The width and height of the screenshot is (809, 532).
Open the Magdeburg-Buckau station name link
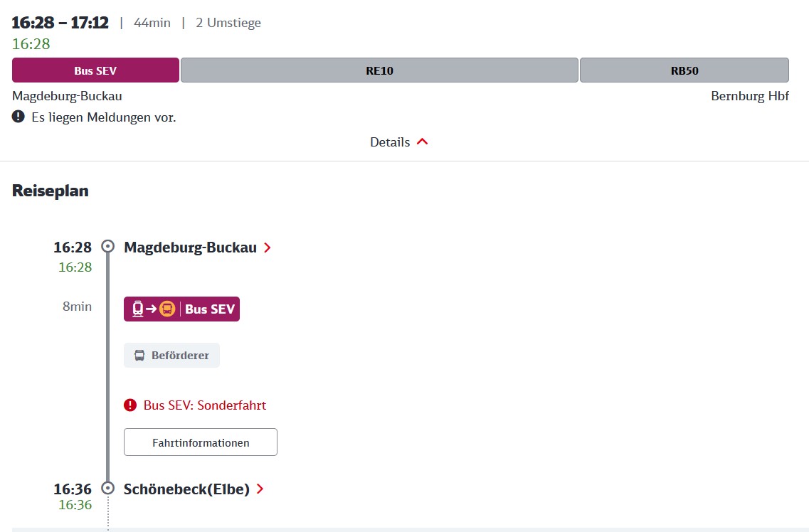click(x=189, y=248)
